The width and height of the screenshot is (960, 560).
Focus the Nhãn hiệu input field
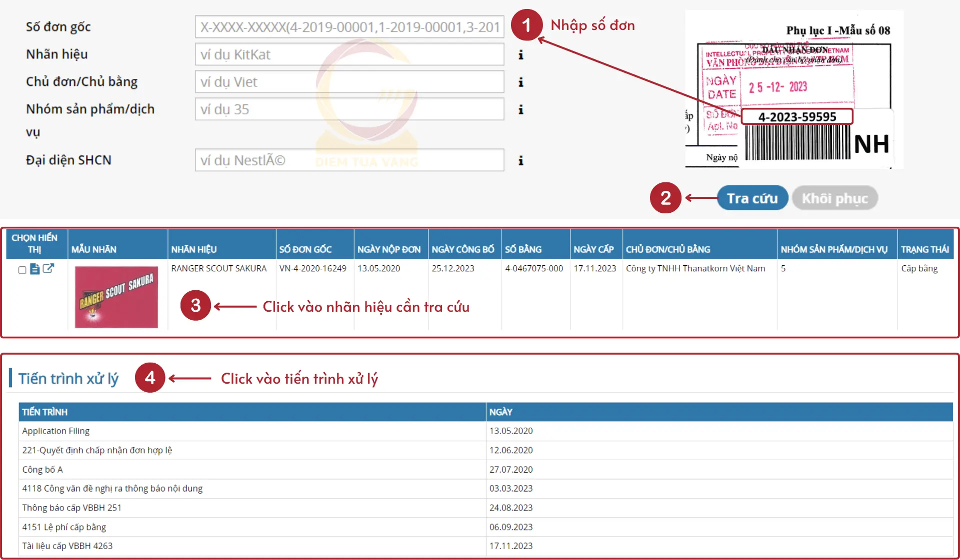coord(349,54)
